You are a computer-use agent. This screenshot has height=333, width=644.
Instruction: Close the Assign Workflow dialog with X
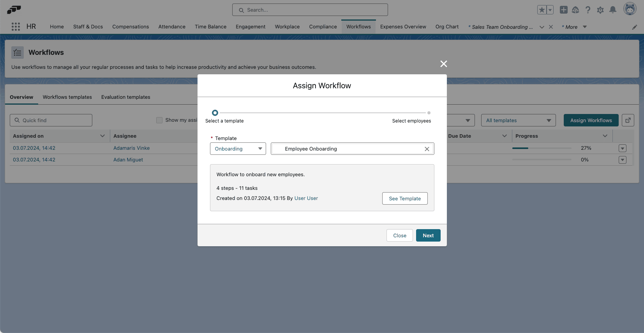click(x=444, y=64)
